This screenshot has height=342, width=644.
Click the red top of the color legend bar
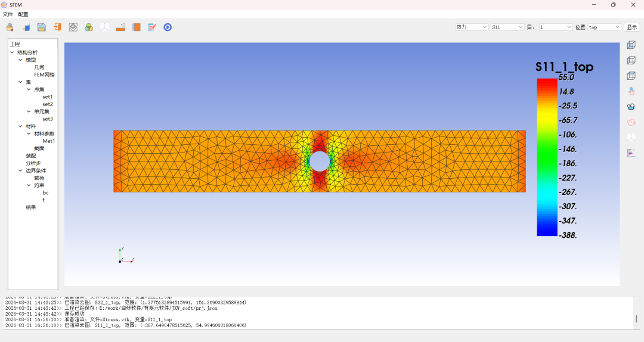coord(547,82)
